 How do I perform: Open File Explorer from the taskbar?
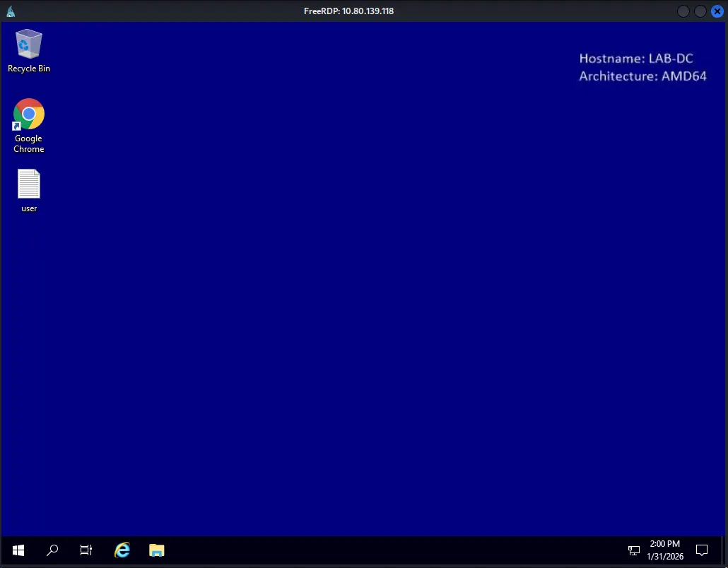tap(156, 550)
